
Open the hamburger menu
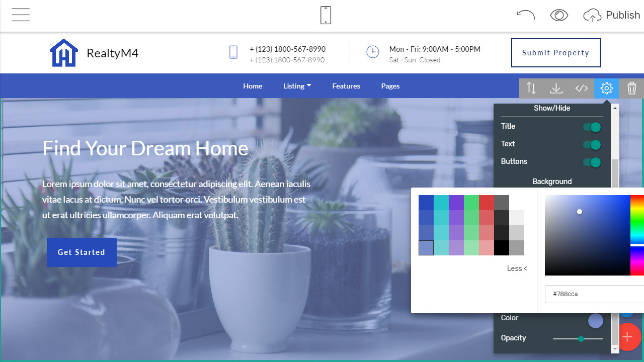(x=21, y=15)
